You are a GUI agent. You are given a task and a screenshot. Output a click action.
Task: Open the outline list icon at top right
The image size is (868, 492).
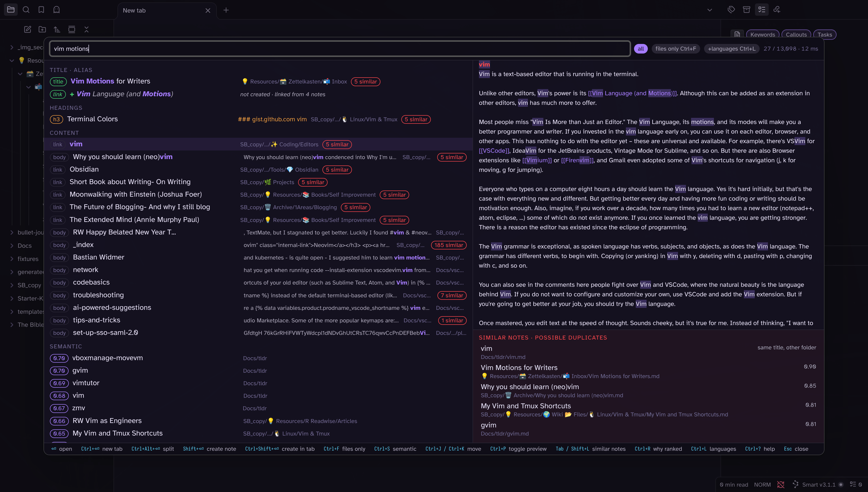(x=762, y=10)
